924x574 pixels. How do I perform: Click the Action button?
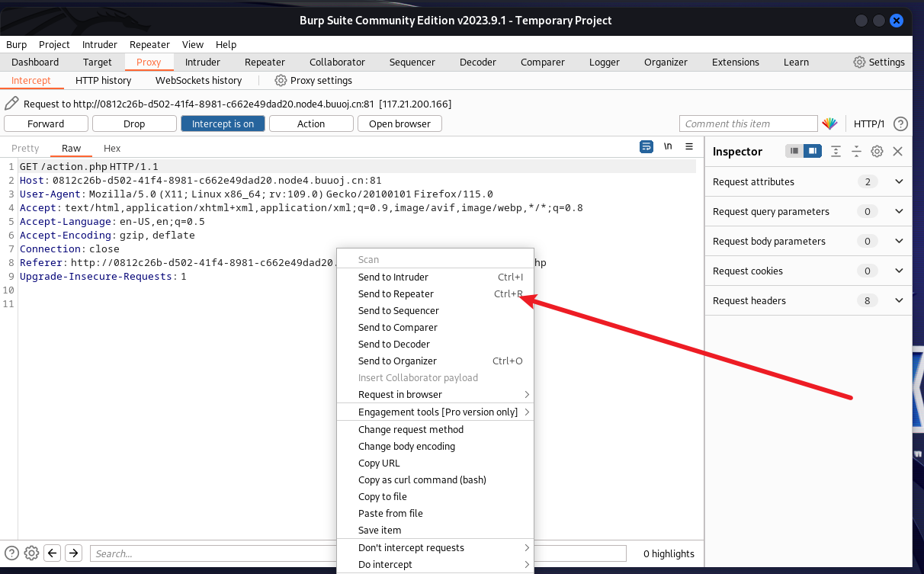(311, 123)
